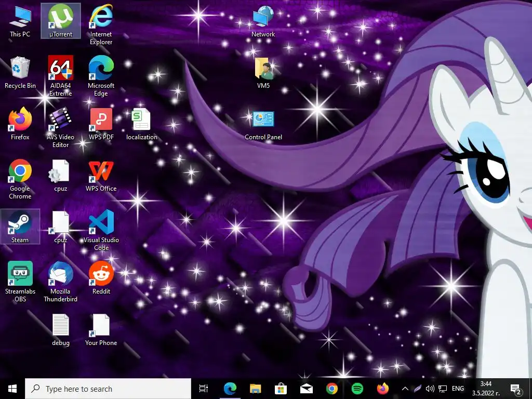Select the Firefox desktop shortcut

pos(20,124)
